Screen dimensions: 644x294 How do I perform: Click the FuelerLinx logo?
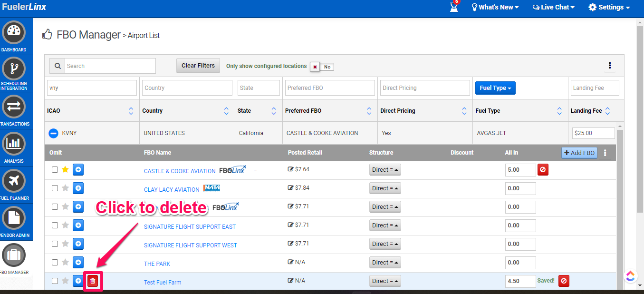[x=24, y=7]
